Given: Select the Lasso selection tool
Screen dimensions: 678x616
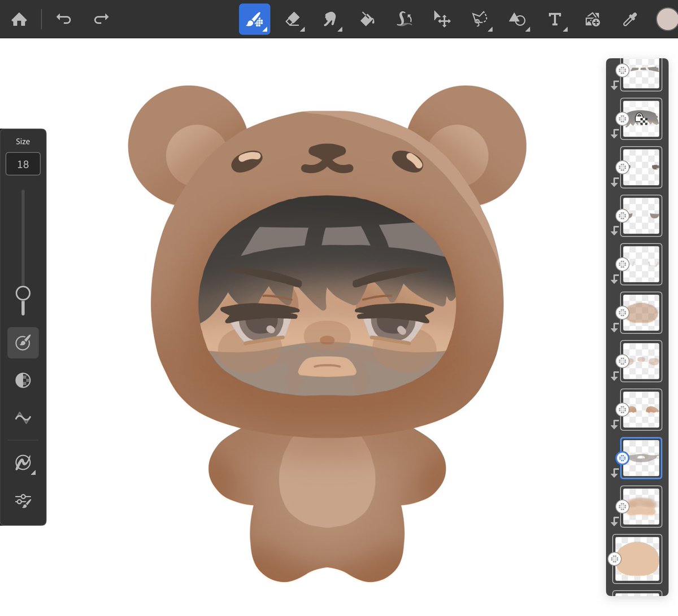Looking at the screenshot, I should click(x=480, y=19).
